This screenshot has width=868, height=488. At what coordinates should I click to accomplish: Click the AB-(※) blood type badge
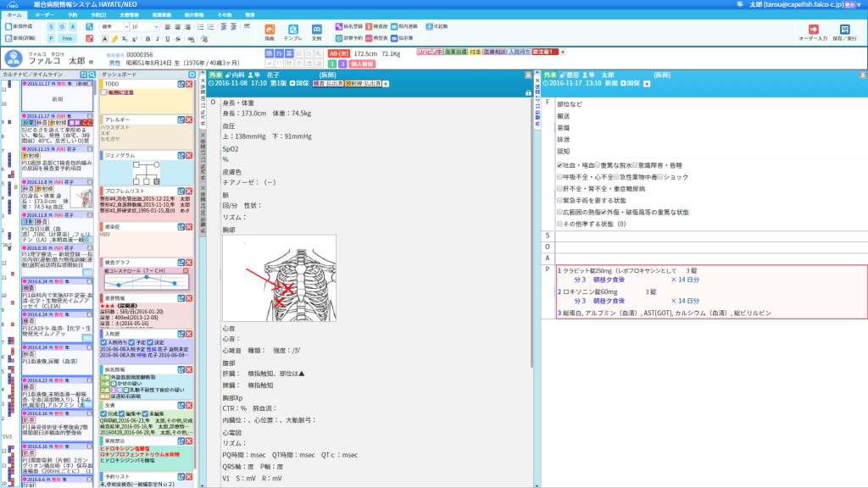[x=339, y=53]
